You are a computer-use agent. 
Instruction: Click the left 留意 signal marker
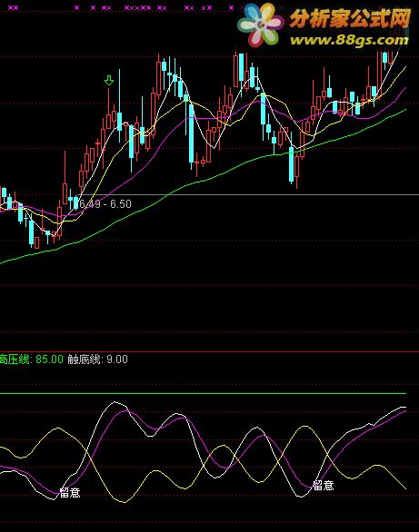tap(70, 492)
